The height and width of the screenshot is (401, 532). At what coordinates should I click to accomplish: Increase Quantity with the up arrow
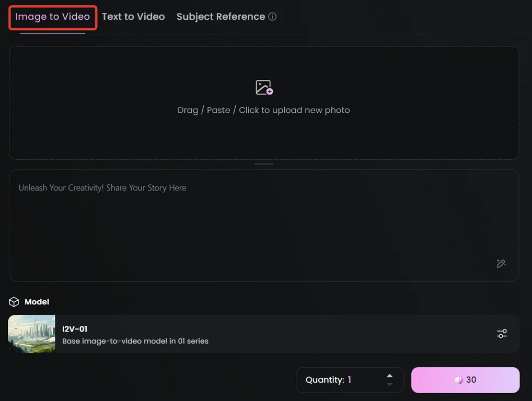point(389,375)
